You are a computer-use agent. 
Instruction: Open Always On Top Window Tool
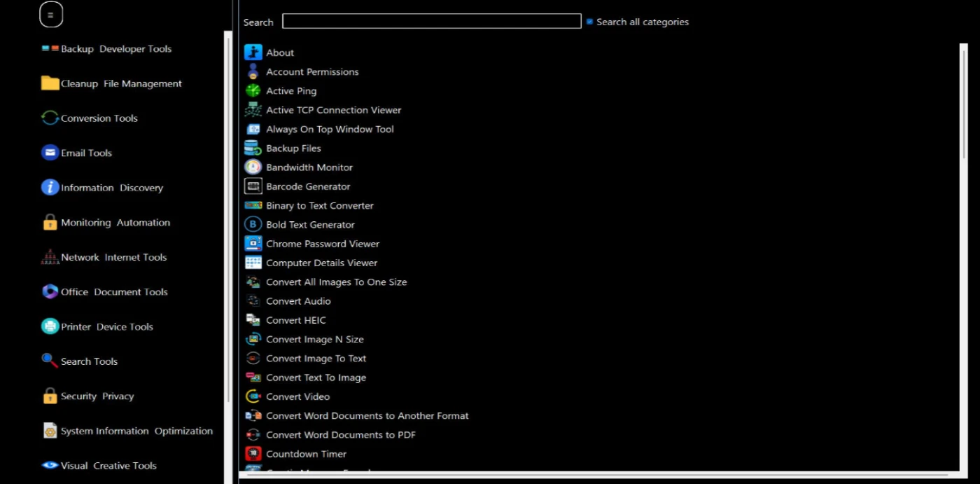pyautogui.click(x=330, y=129)
